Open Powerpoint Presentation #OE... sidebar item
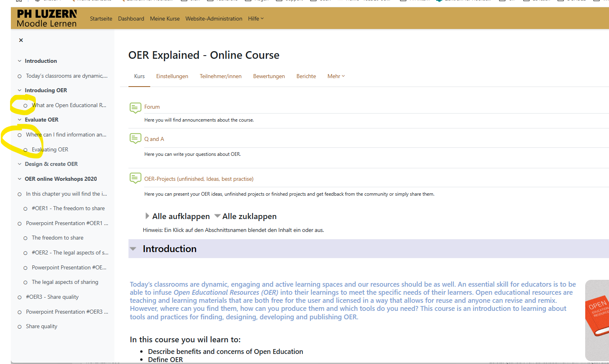Screen dimensions: 609x364 tap(69, 267)
